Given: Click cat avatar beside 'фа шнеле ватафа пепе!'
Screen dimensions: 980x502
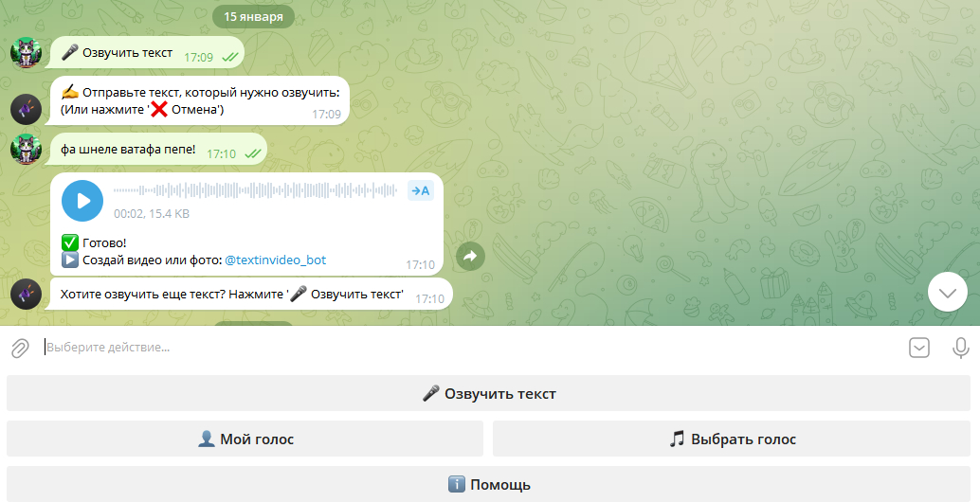Looking at the screenshot, I should click(x=27, y=150).
